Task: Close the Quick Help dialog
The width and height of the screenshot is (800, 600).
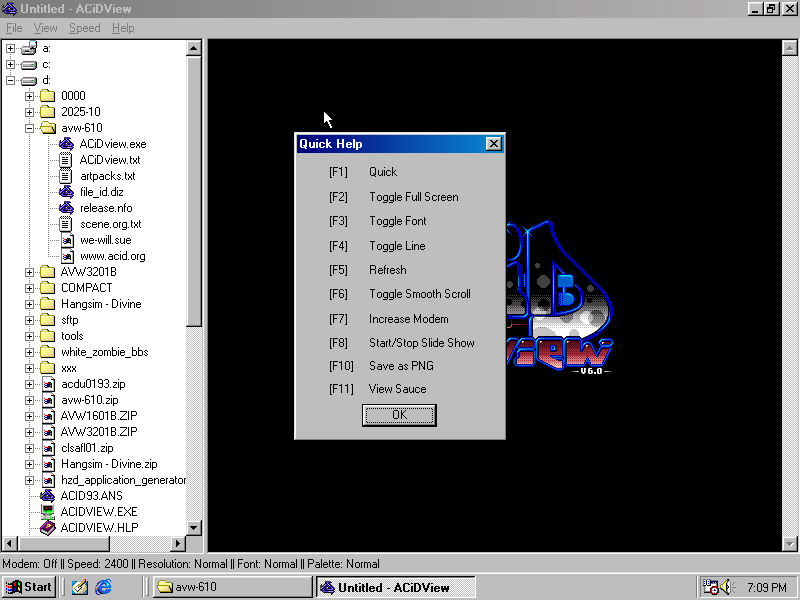Action: tap(493, 144)
